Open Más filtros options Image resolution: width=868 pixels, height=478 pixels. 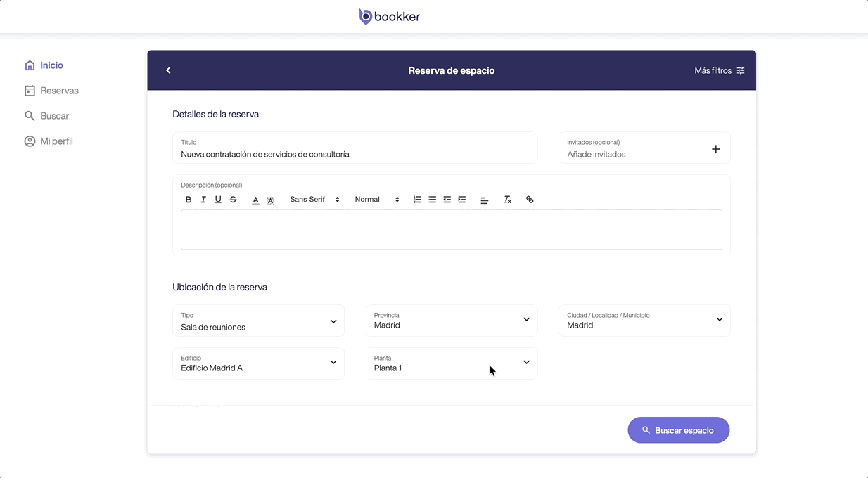719,71
